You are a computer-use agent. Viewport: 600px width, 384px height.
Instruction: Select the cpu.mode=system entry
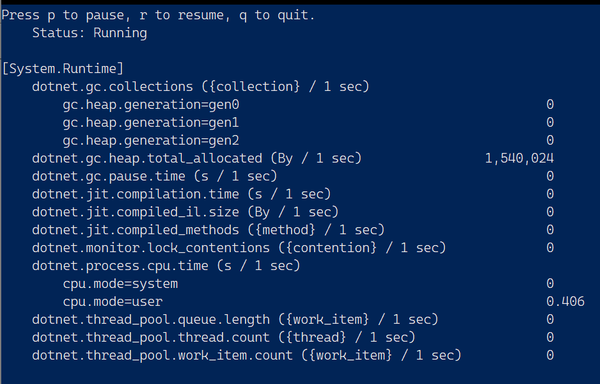(x=121, y=284)
